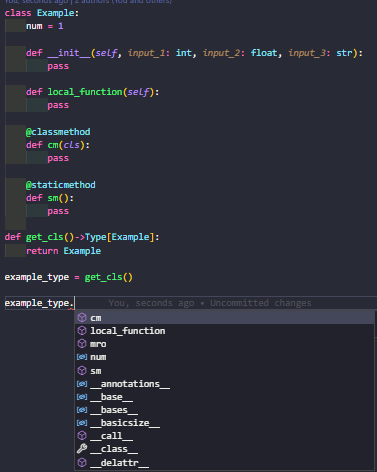Image resolution: width=377 pixels, height=472 pixels.
Task: Click the variable icon next to num
Action: (x=82, y=357)
